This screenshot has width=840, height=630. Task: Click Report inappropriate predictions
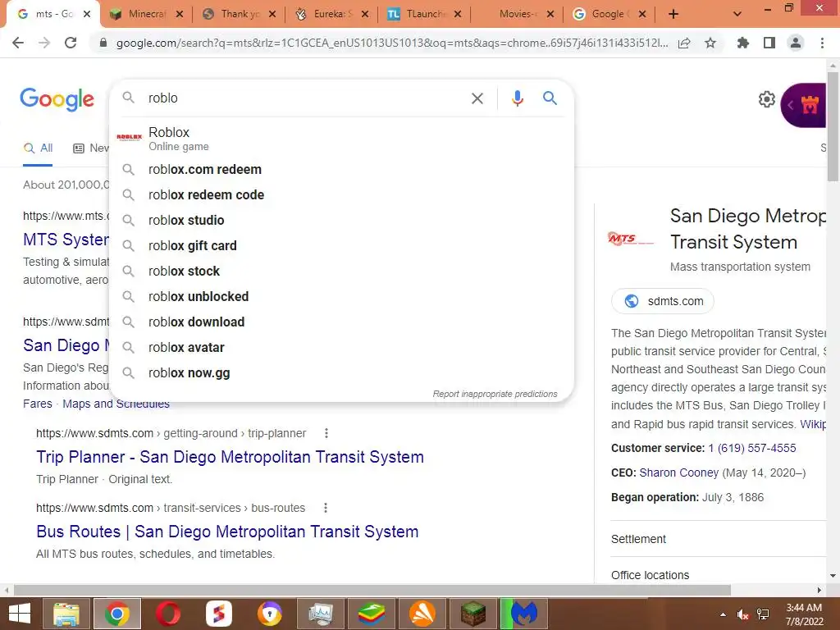pyautogui.click(x=495, y=394)
